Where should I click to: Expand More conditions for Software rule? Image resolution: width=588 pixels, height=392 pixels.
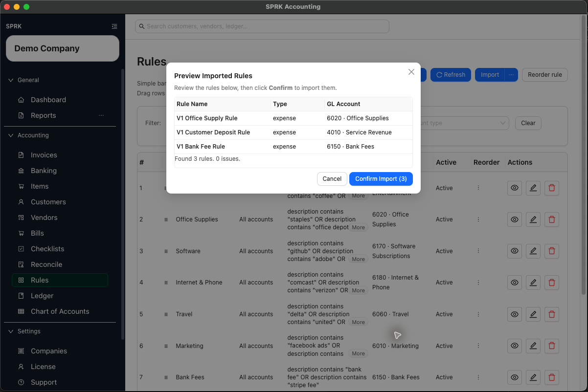coord(358,259)
